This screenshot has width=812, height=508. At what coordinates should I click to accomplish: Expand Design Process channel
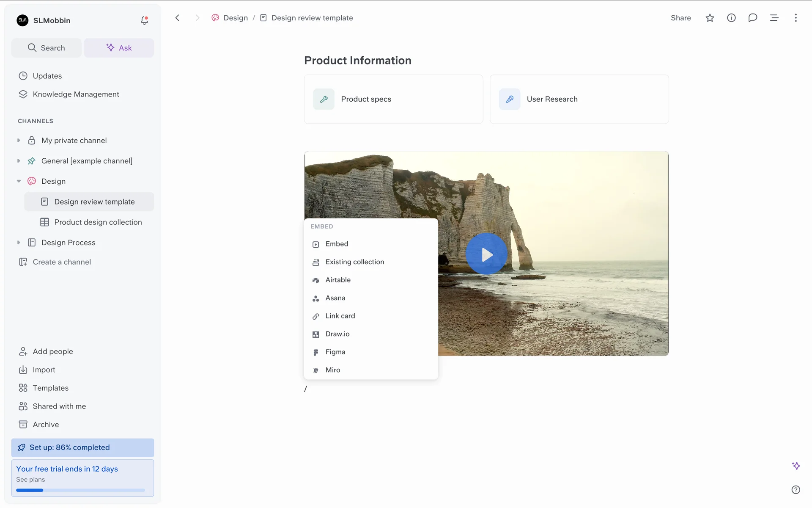coord(19,243)
